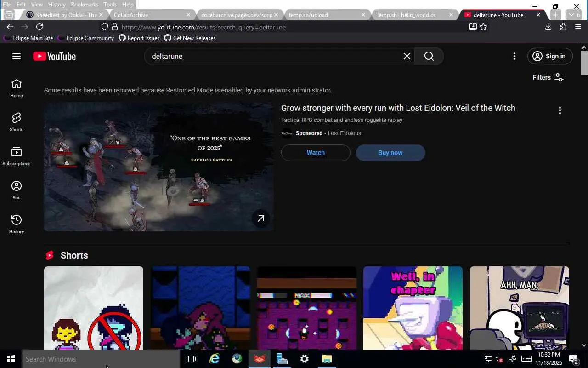Click Watch on the sponsored ad

[x=316, y=153]
